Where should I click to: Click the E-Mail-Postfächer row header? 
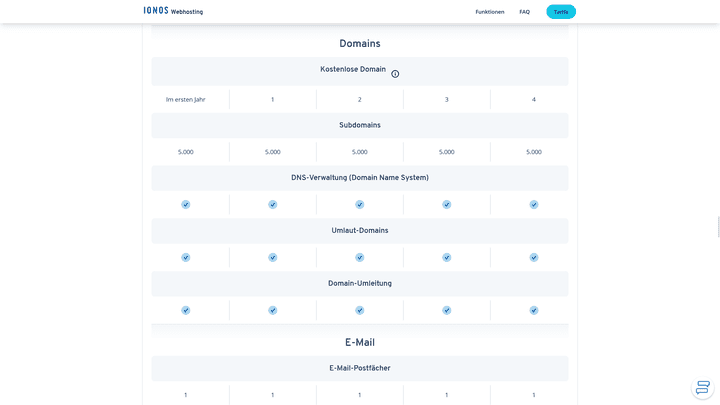point(360,368)
